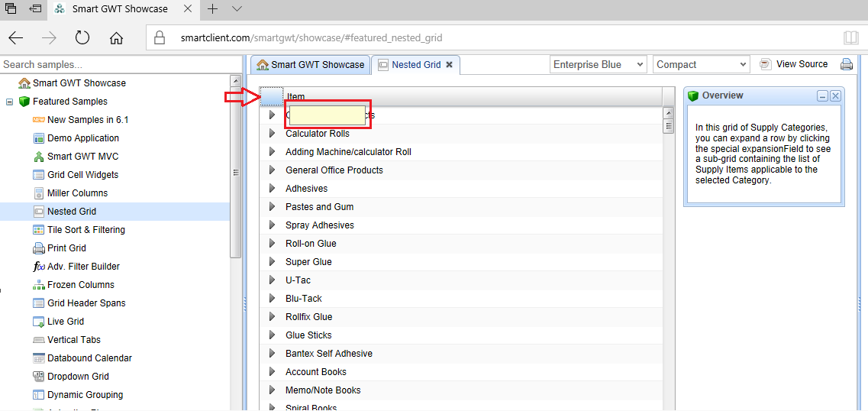868x411 pixels.
Task: Refresh the page with the reload icon
Action: 82,37
